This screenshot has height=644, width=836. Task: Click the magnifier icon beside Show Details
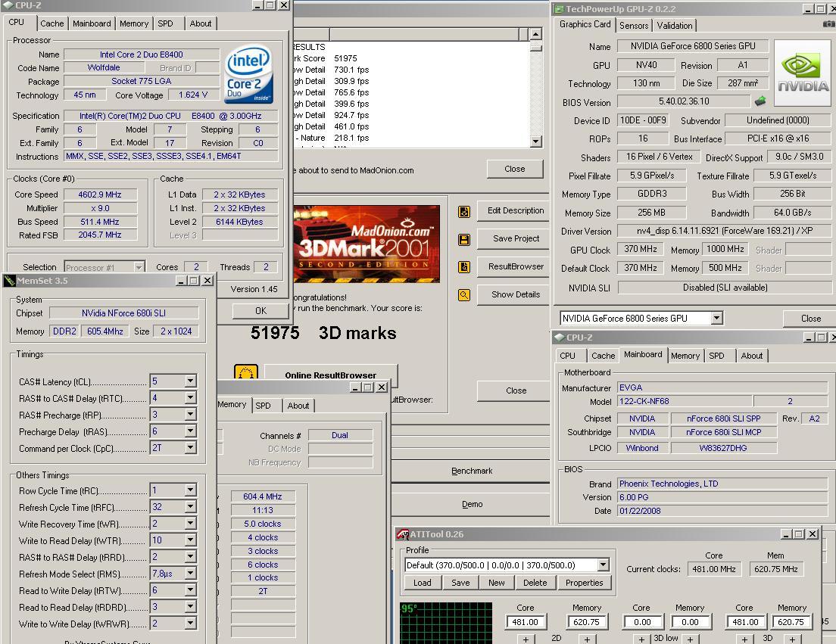point(464,294)
